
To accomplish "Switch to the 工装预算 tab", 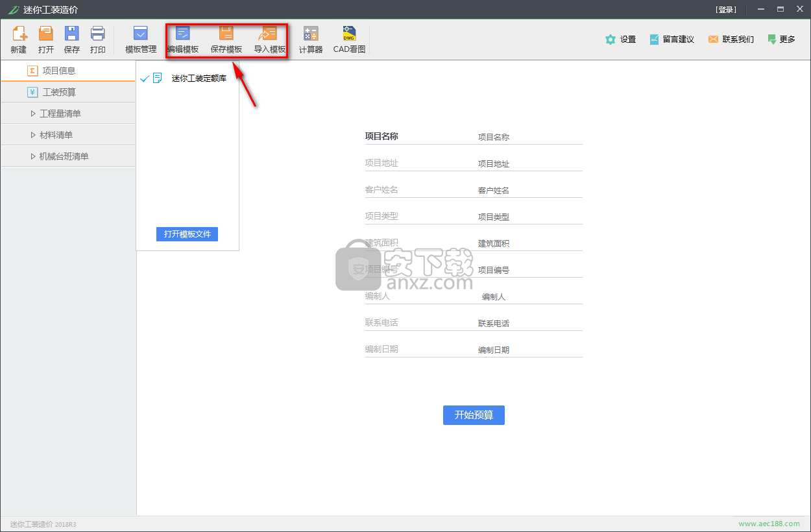I will point(68,92).
